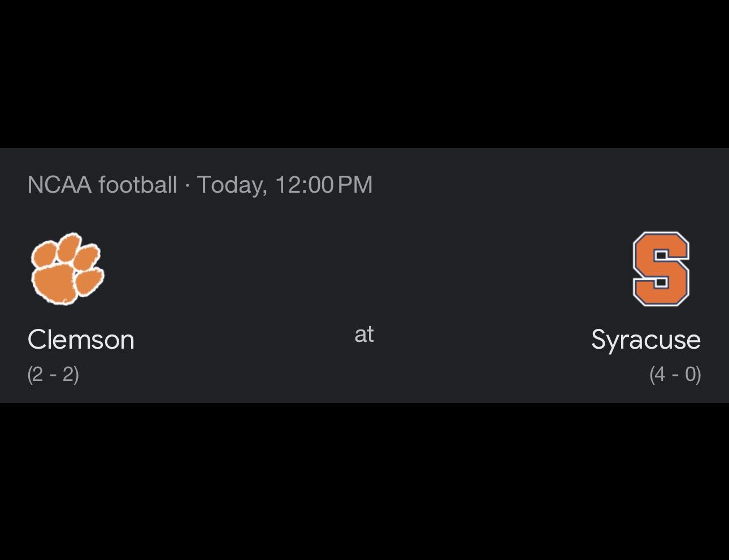This screenshot has height=560, width=729.
Task: Click the NCAA football league label
Action: click(102, 185)
